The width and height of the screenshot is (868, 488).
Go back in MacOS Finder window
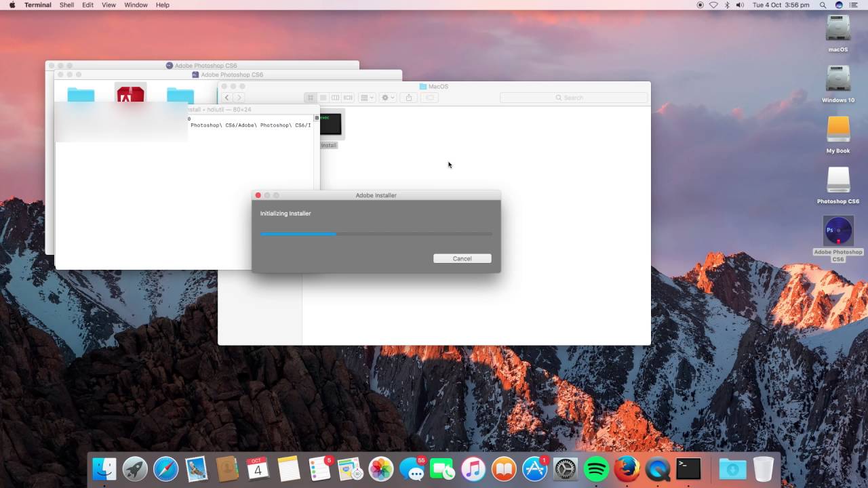coord(226,98)
